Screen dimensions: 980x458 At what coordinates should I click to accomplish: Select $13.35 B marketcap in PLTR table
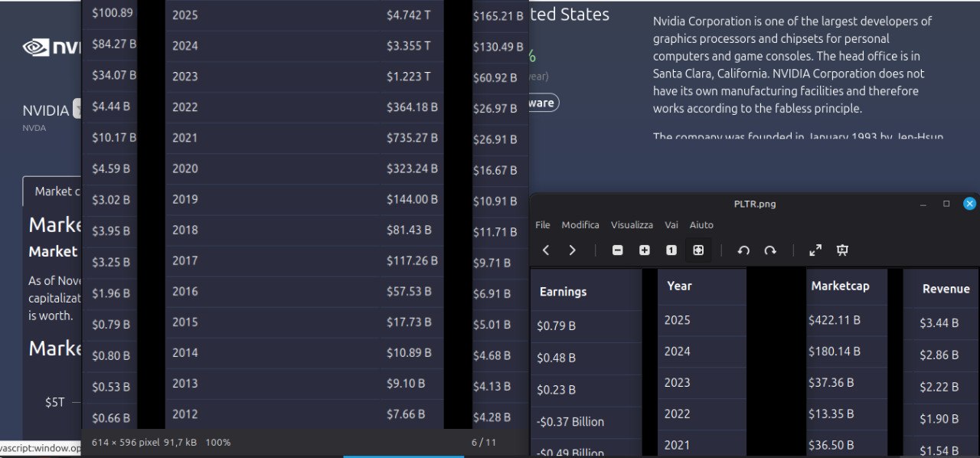tap(831, 414)
